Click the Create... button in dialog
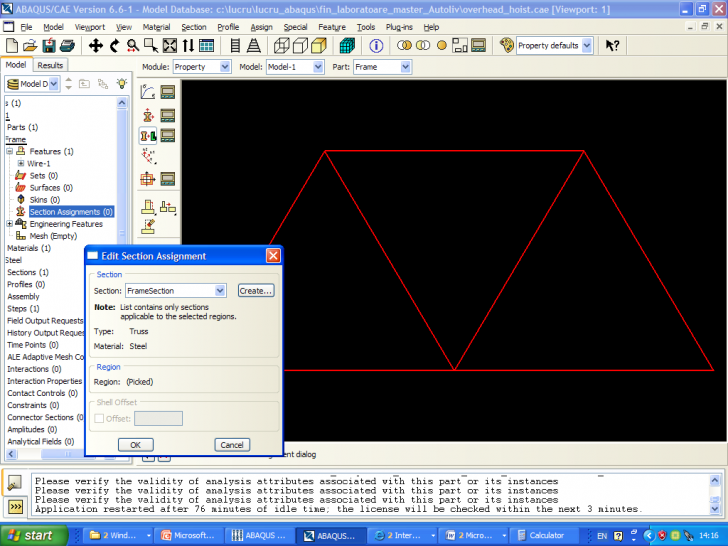 [255, 291]
